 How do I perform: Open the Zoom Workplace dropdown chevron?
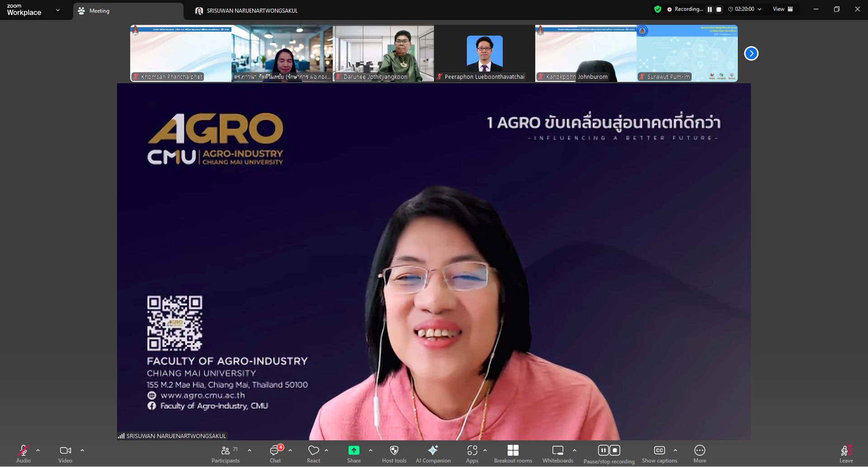(57, 10)
